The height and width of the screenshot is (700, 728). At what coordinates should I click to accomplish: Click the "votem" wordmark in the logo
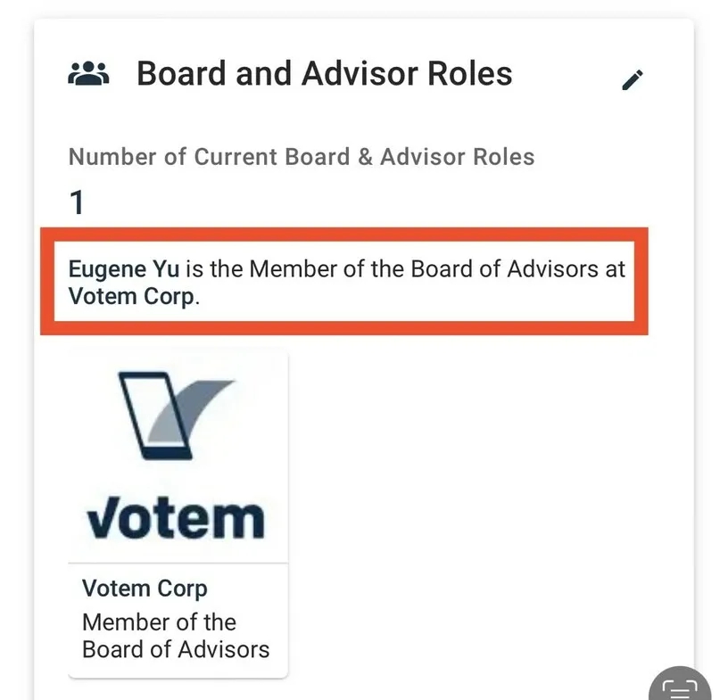(176, 516)
